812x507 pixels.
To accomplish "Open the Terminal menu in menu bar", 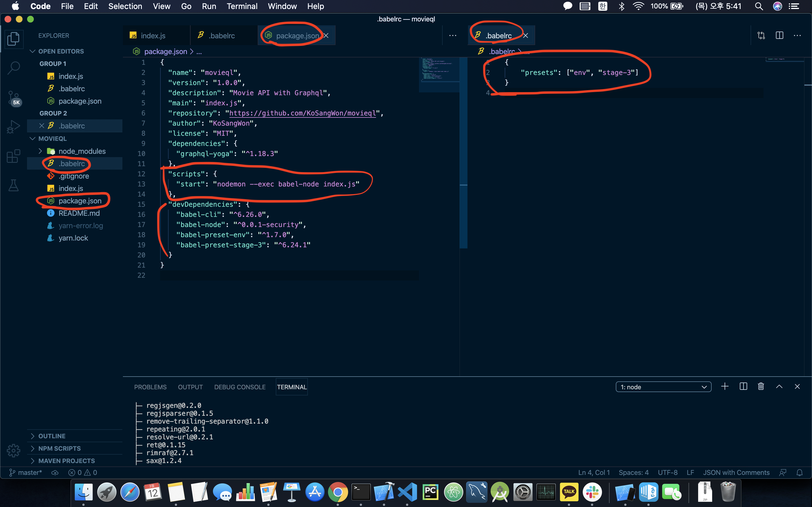I will (242, 6).
